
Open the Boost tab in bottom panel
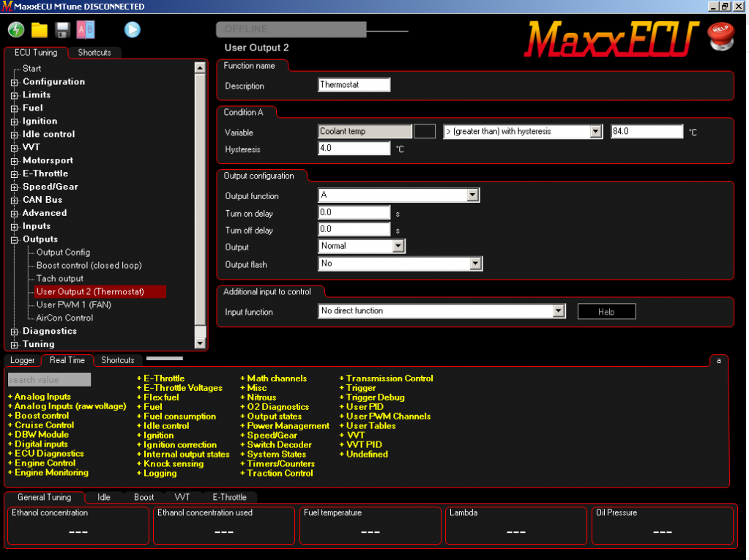(x=144, y=497)
